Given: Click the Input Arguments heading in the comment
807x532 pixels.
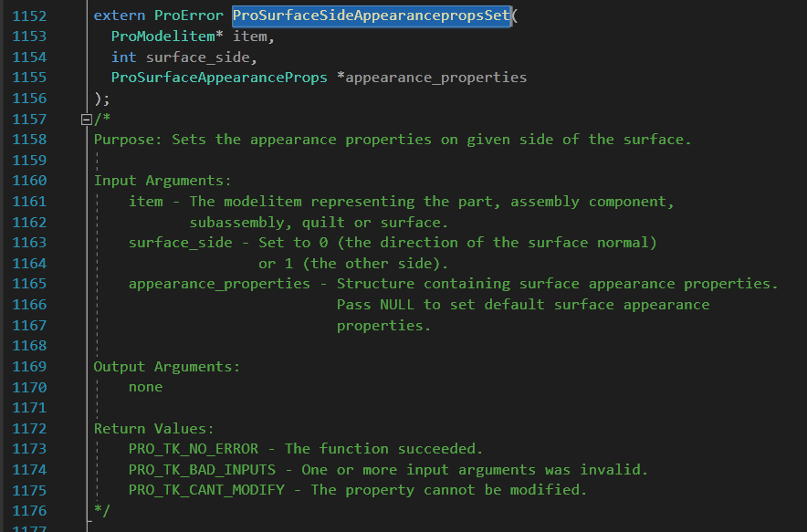Looking at the screenshot, I should (x=162, y=181).
